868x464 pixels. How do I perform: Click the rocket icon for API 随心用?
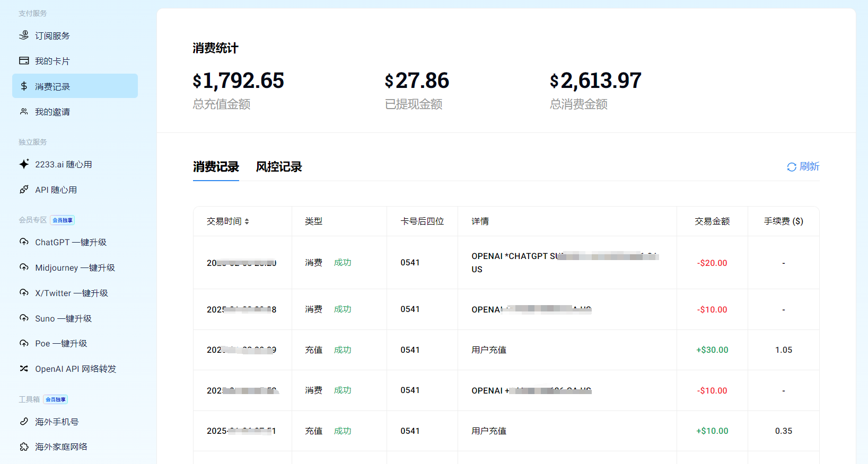pyautogui.click(x=24, y=190)
